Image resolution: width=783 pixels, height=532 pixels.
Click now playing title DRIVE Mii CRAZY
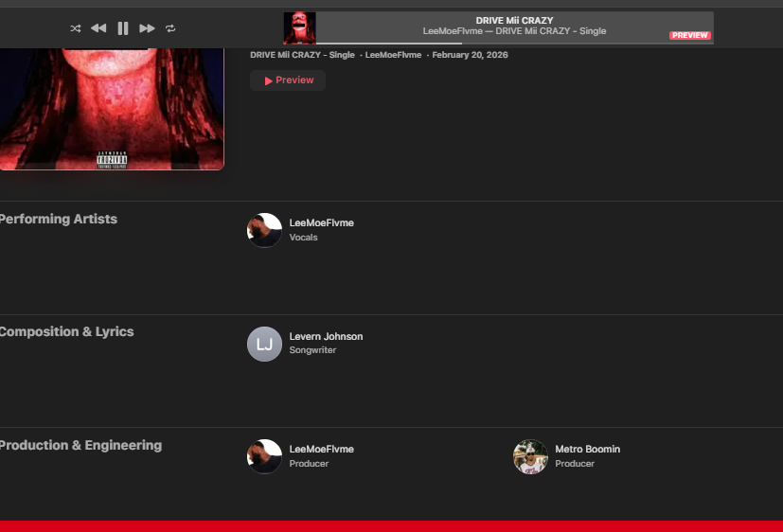(514, 21)
